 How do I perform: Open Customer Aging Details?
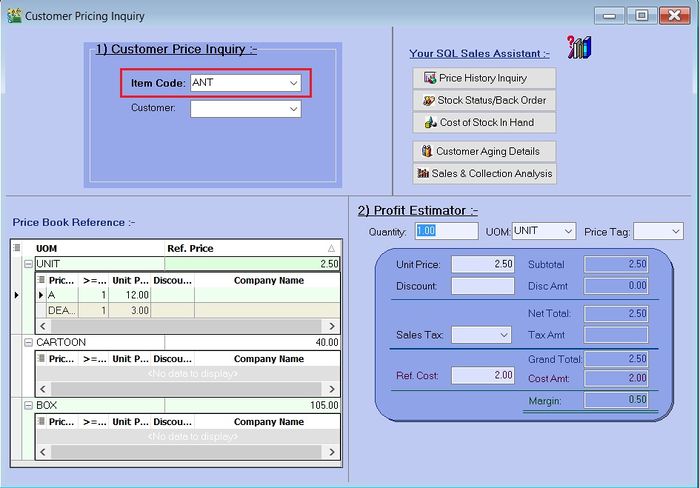pyautogui.click(x=483, y=151)
